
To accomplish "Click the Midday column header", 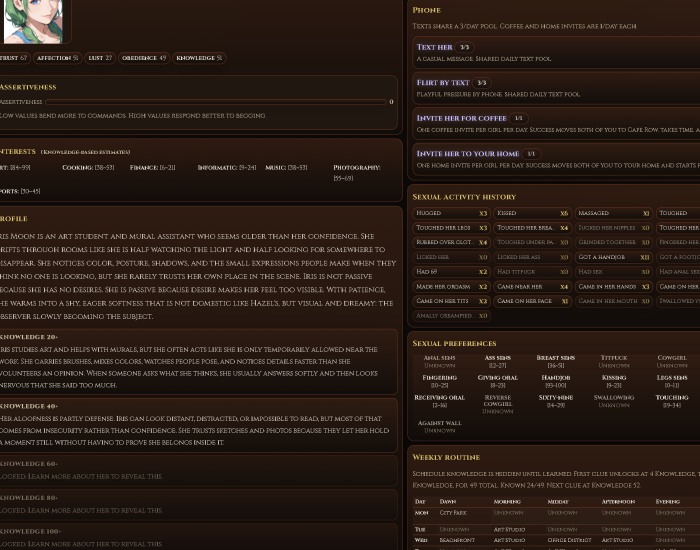I will click(x=558, y=501).
